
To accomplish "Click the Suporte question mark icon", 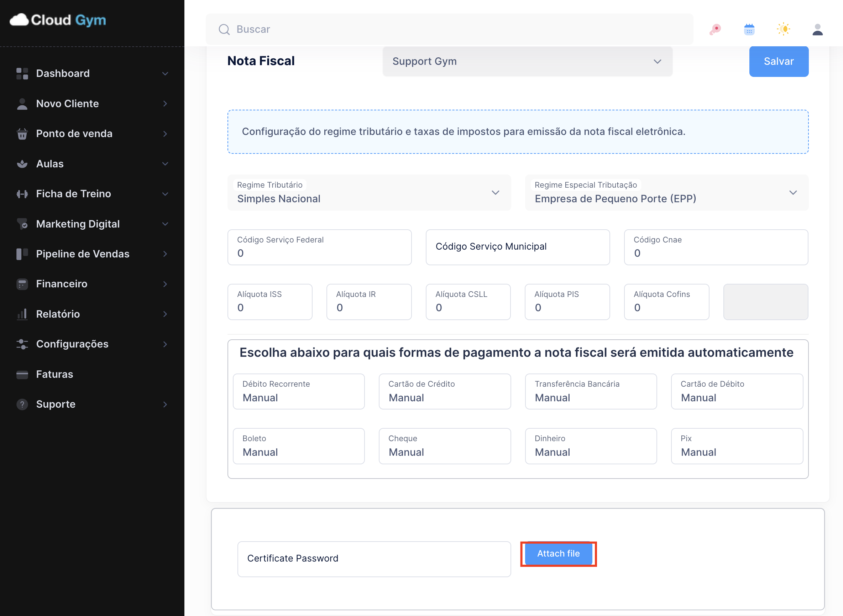I will [x=22, y=404].
